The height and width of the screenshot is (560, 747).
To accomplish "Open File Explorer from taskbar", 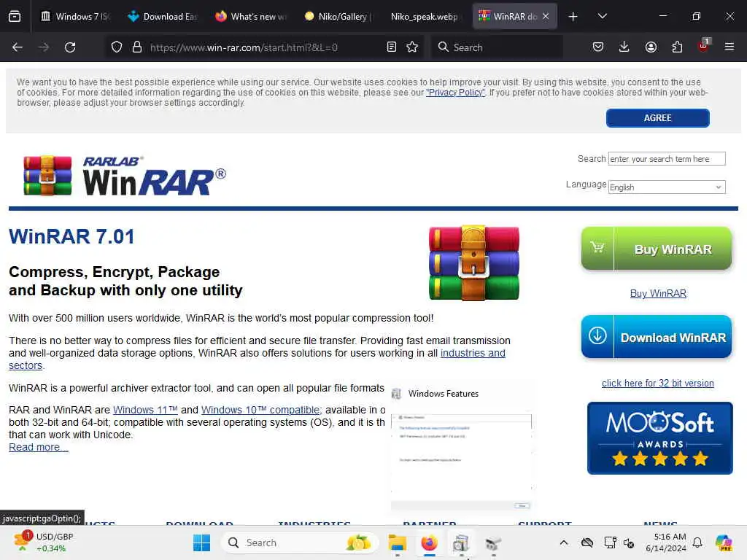I will 398,542.
